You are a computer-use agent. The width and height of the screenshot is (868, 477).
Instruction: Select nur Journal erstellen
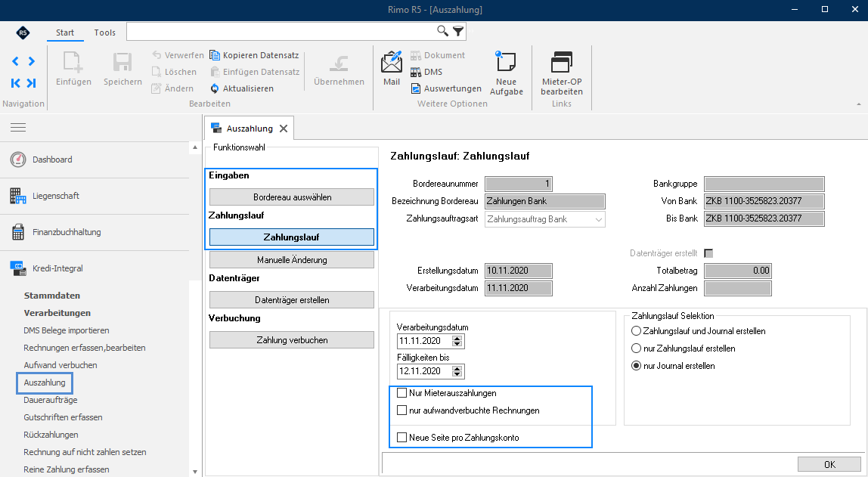(x=636, y=366)
